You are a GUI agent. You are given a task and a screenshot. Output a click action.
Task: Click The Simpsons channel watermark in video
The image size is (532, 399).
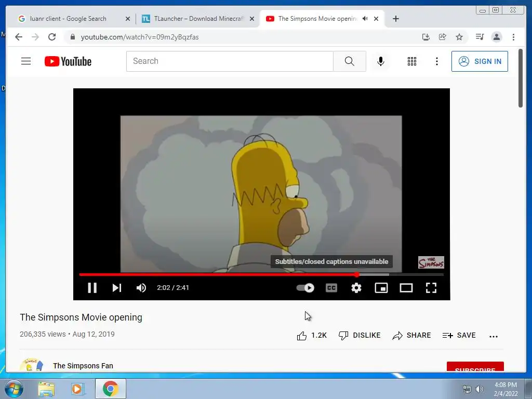click(x=431, y=262)
